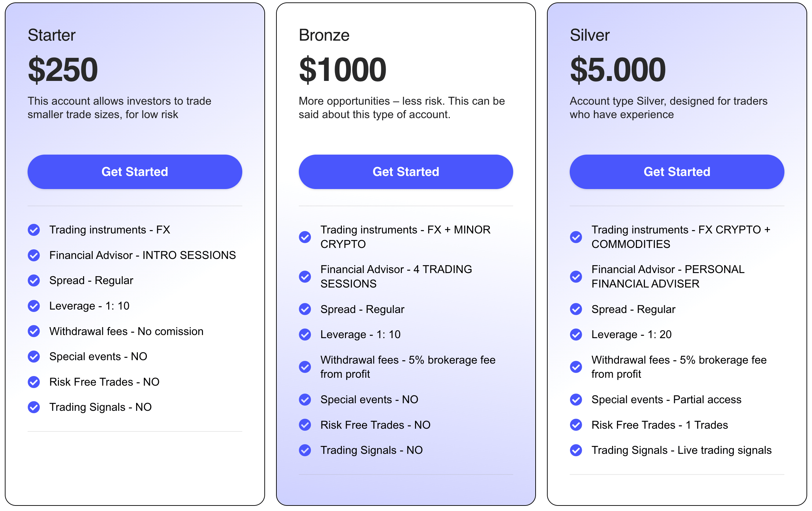Click checkmark beside Leverage - 1: 20
Viewport: 812px width, 511px height.
576,334
